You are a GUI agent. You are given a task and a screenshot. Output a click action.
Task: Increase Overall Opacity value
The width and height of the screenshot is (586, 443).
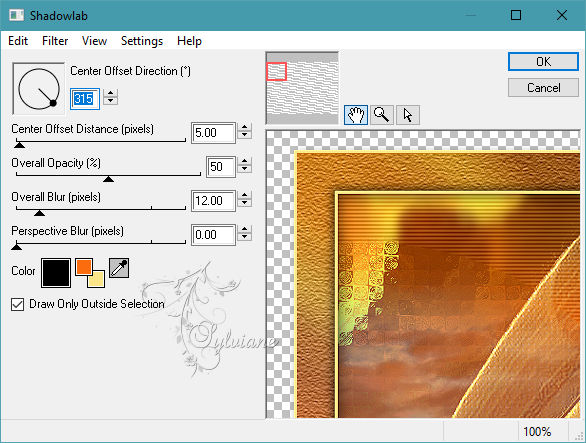244,161
